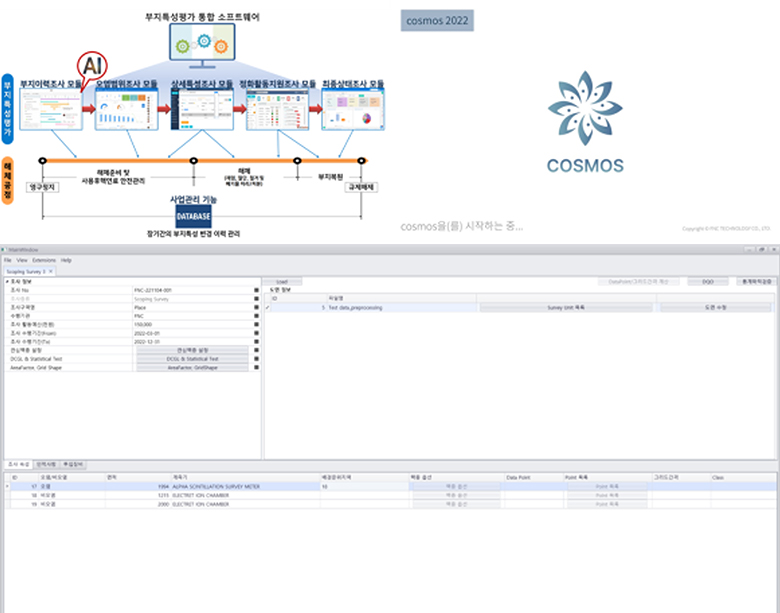Select the Test data_preprocessing file name cell
The image size is (780, 613).
401,307
